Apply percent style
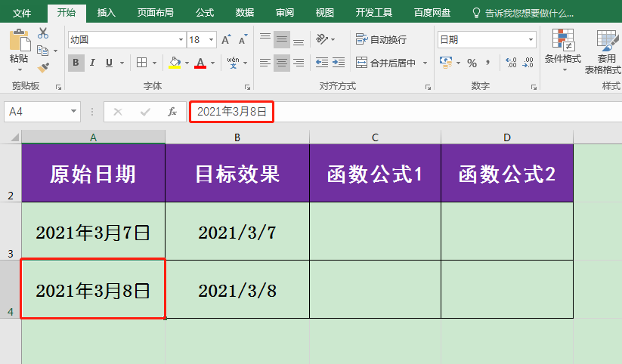Screen dimensions: 622x364 point(472,63)
